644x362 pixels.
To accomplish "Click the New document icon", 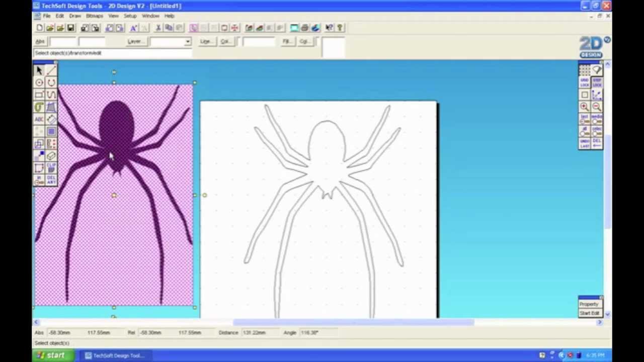I will [x=40, y=28].
